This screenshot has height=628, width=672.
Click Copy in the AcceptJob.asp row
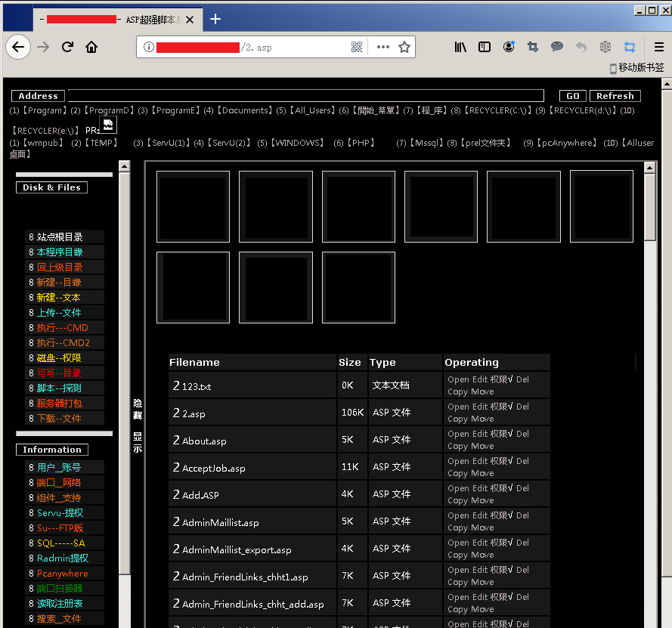(458, 473)
